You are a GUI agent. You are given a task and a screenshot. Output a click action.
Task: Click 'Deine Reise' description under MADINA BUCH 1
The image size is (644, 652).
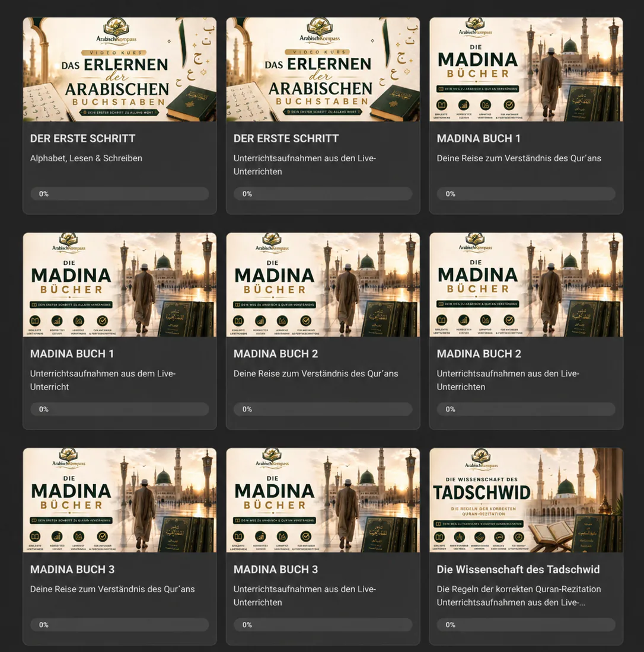519,158
